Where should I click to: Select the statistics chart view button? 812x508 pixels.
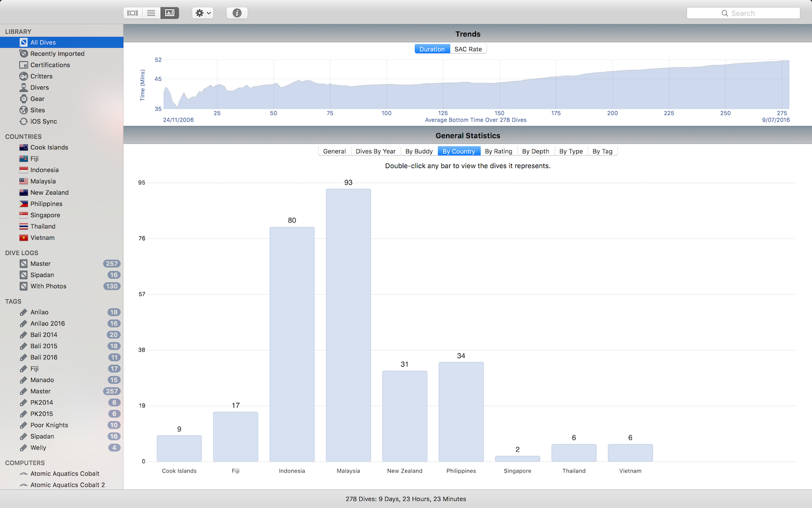click(x=170, y=13)
